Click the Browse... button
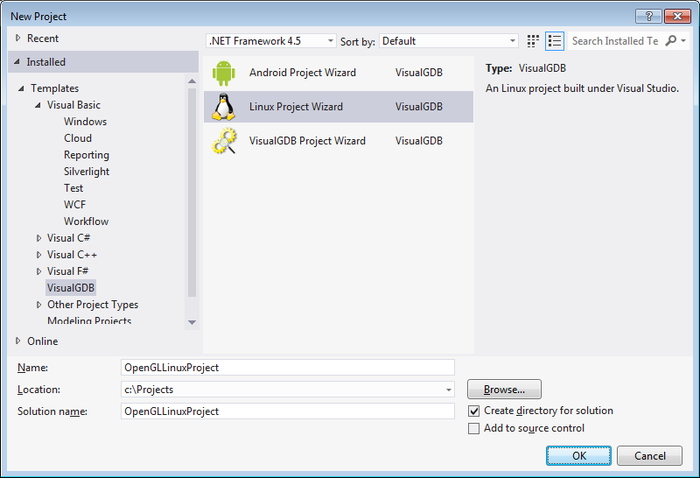Viewport: 700px width, 478px height. pyautogui.click(x=504, y=390)
